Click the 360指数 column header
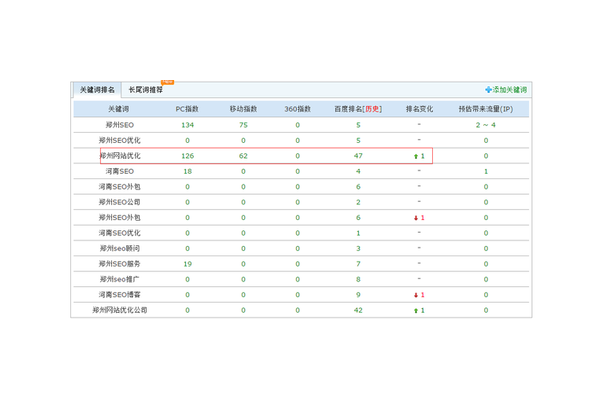 [x=297, y=109]
